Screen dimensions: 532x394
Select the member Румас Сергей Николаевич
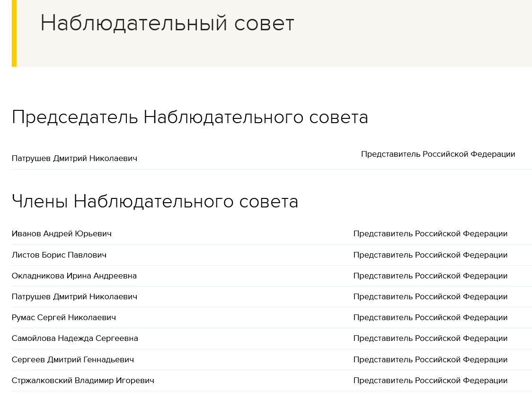click(x=64, y=317)
